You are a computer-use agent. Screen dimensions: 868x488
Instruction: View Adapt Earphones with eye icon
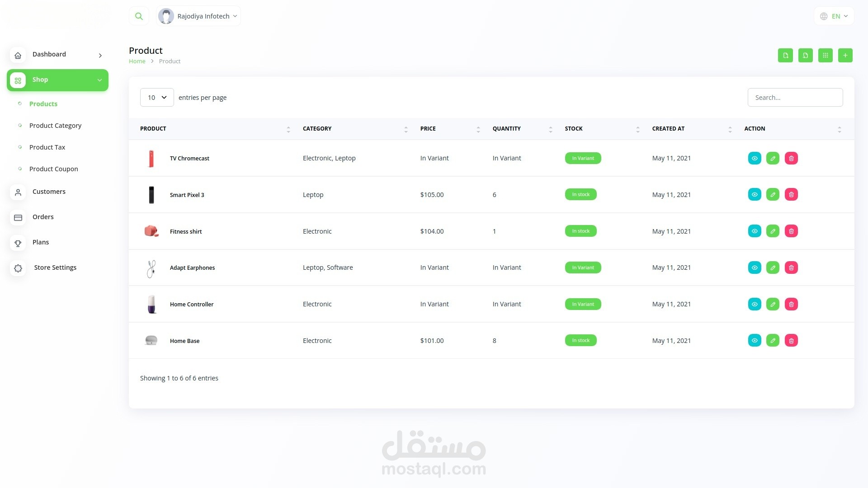[x=754, y=267]
